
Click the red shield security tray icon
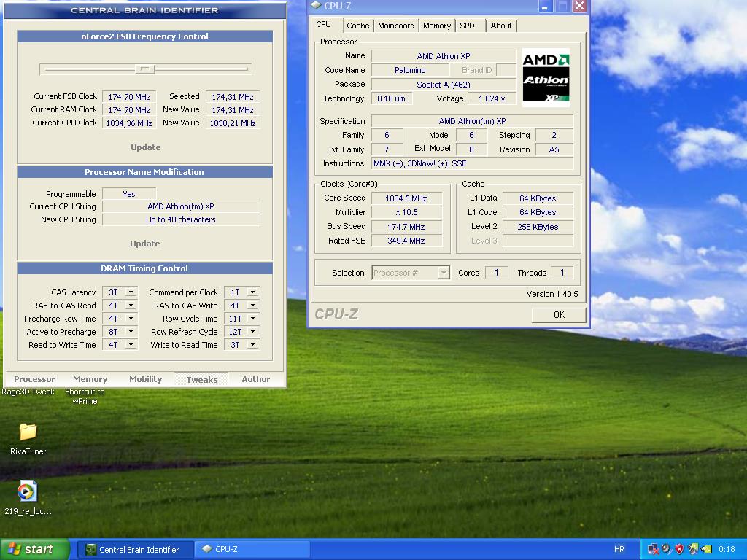(679, 549)
